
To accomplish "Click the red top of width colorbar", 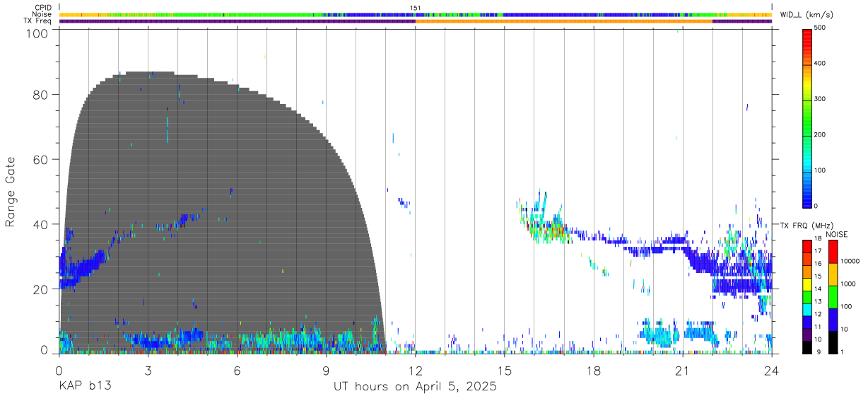I will [807, 39].
